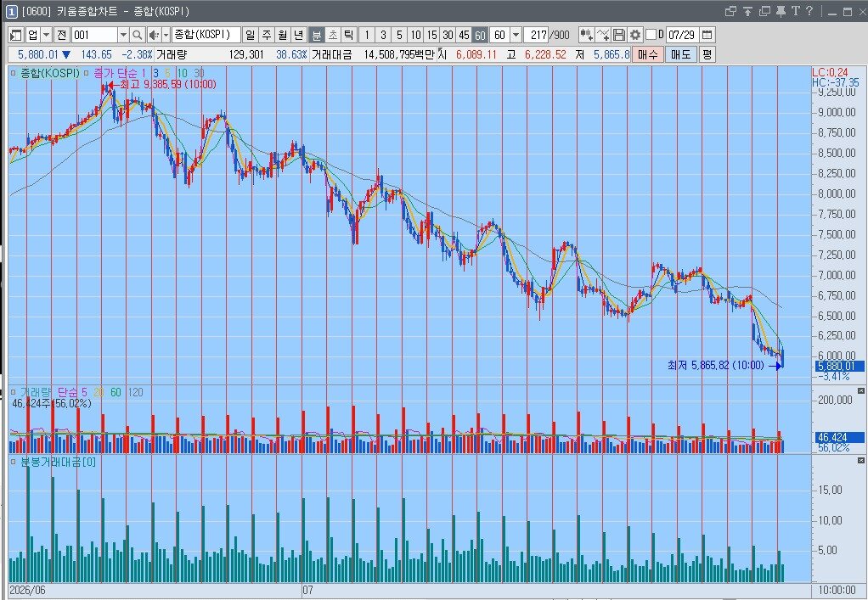868x600 pixels.
Task: Select the tick (틱) chart mode
Action: [348, 35]
